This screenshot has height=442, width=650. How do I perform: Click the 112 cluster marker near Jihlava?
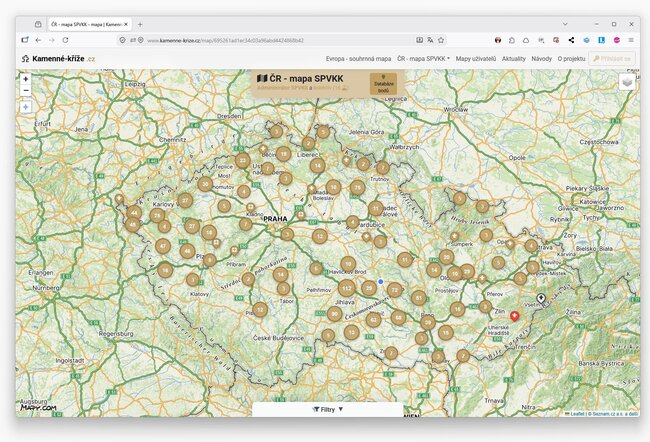(x=347, y=288)
